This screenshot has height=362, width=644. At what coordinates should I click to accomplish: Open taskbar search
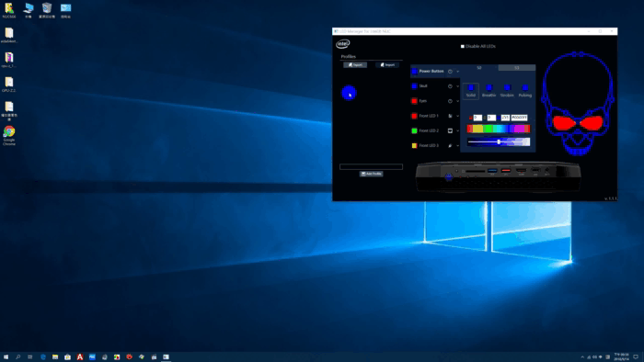(x=18, y=357)
